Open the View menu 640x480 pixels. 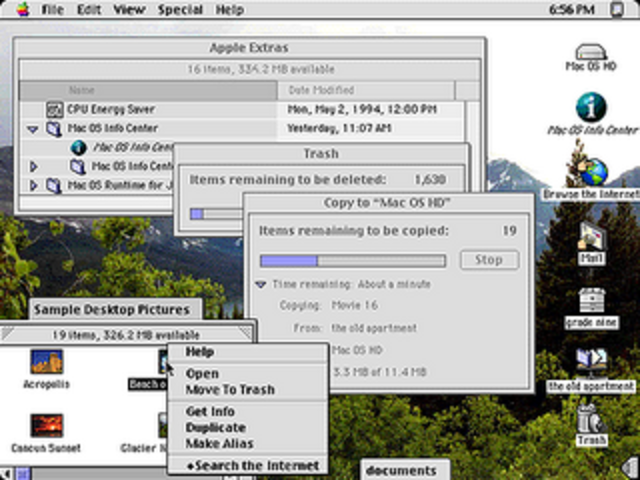pos(129,9)
